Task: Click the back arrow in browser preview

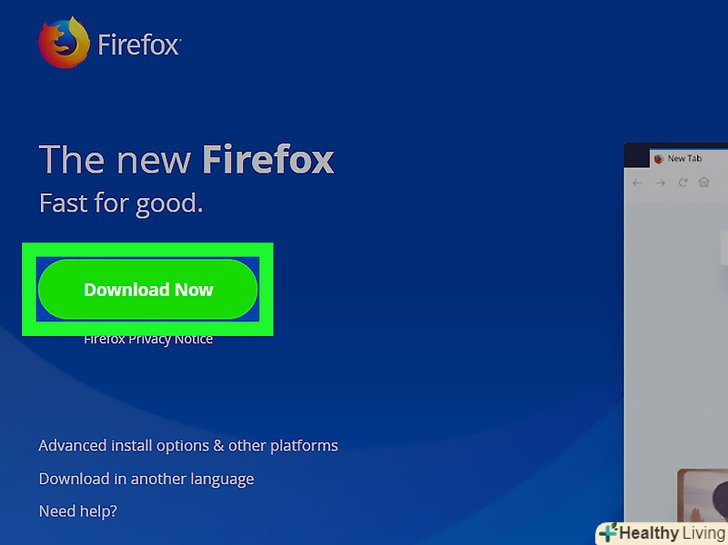Action: point(637,183)
